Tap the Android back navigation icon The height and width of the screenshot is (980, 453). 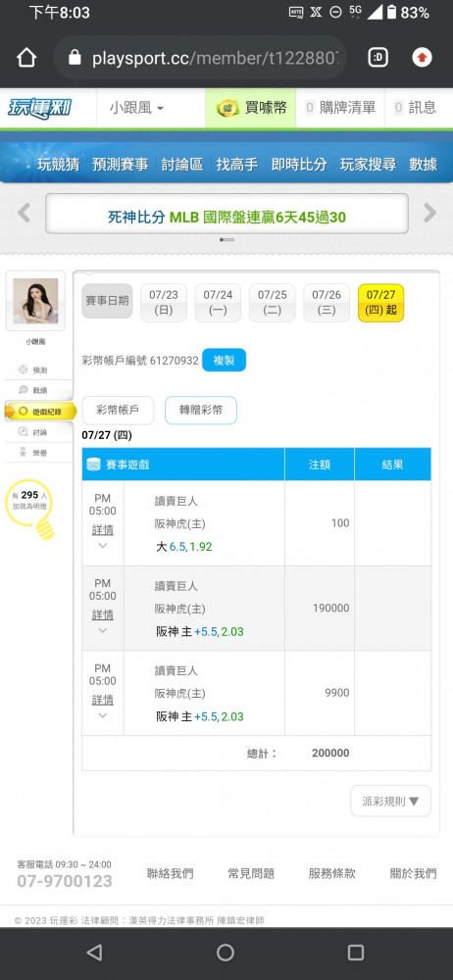(94, 953)
